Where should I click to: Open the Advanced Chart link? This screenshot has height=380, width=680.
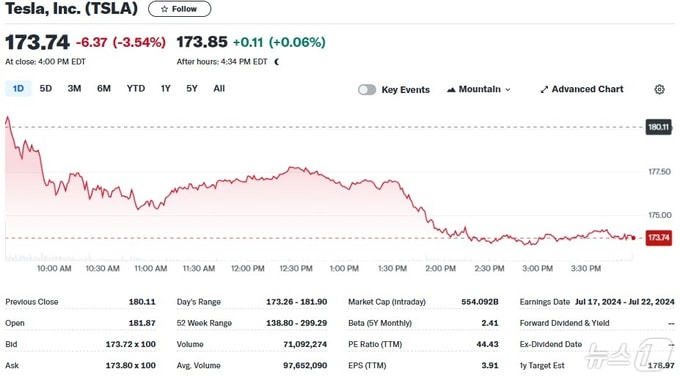coord(582,89)
